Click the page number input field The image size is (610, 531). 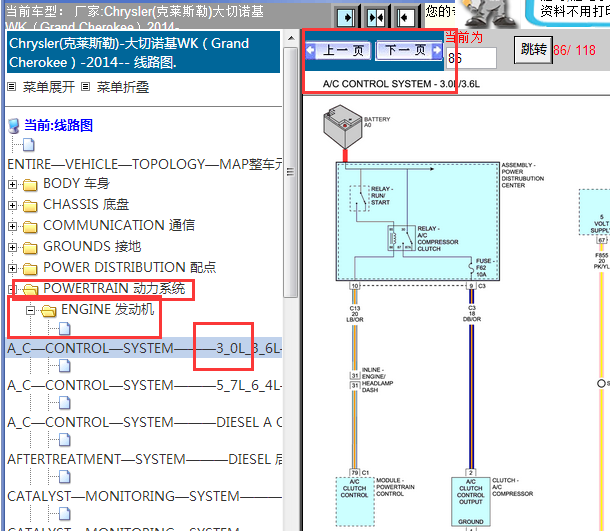click(x=471, y=58)
